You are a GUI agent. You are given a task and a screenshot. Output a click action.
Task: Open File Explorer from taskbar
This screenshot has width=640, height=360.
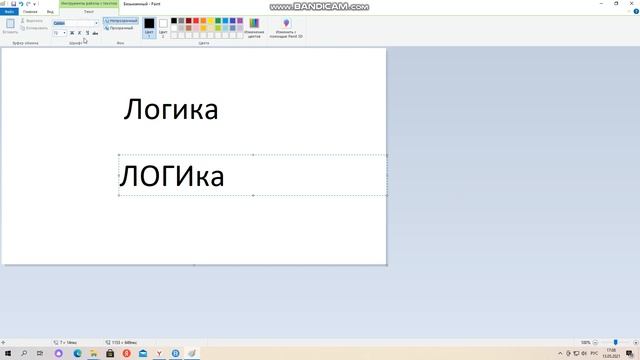pos(94,353)
